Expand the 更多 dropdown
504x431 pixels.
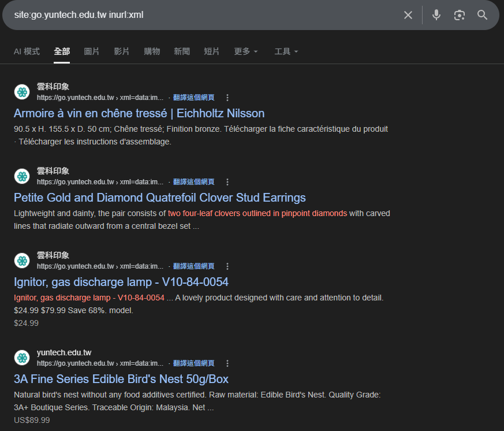tap(245, 51)
